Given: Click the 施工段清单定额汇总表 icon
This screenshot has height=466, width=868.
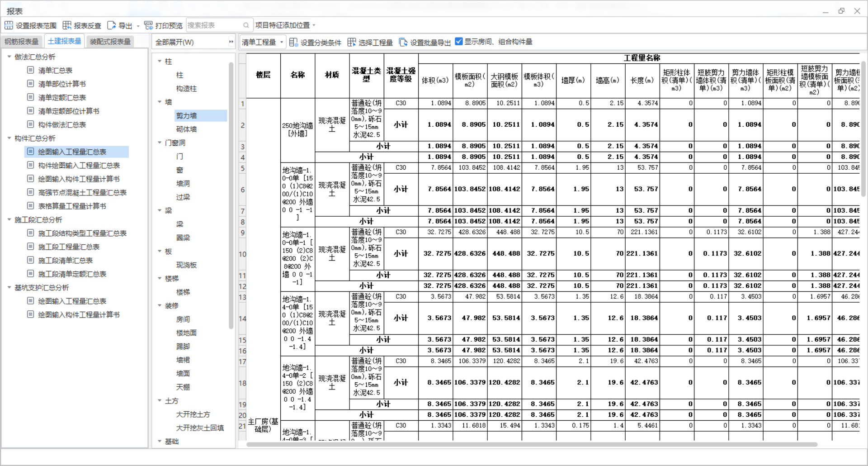Looking at the screenshot, I should [31, 274].
